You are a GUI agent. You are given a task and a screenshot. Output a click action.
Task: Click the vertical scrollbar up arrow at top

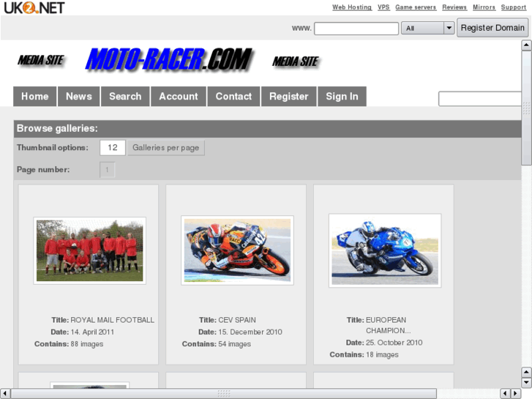526,45
